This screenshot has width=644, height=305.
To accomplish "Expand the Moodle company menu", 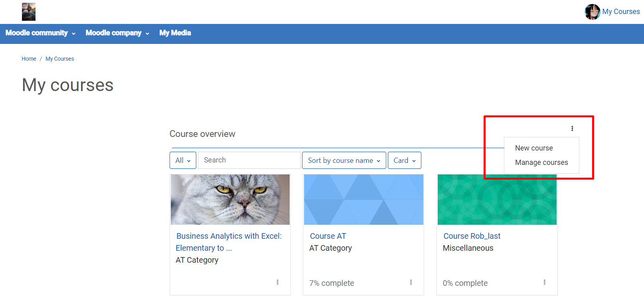I will (x=117, y=33).
